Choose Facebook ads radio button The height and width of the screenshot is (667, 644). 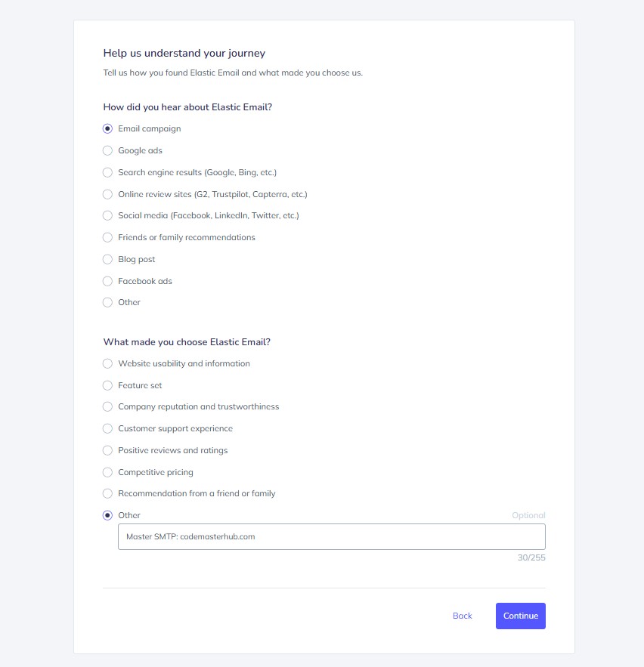point(107,281)
